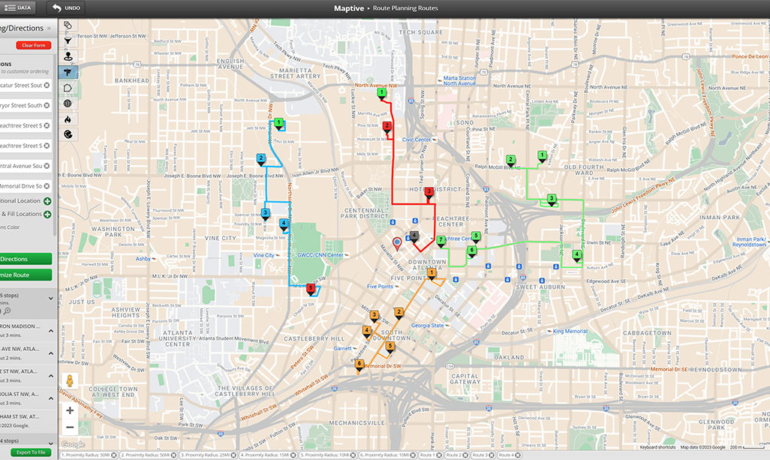
Task: Open Keyboard shortcuts link on map
Action: click(658, 447)
